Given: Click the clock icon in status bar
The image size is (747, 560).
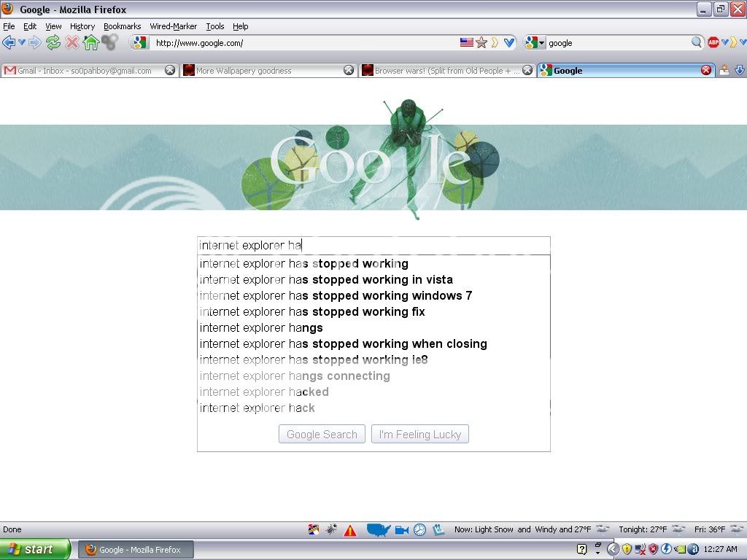Looking at the screenshot, I should tap(419, 529).
